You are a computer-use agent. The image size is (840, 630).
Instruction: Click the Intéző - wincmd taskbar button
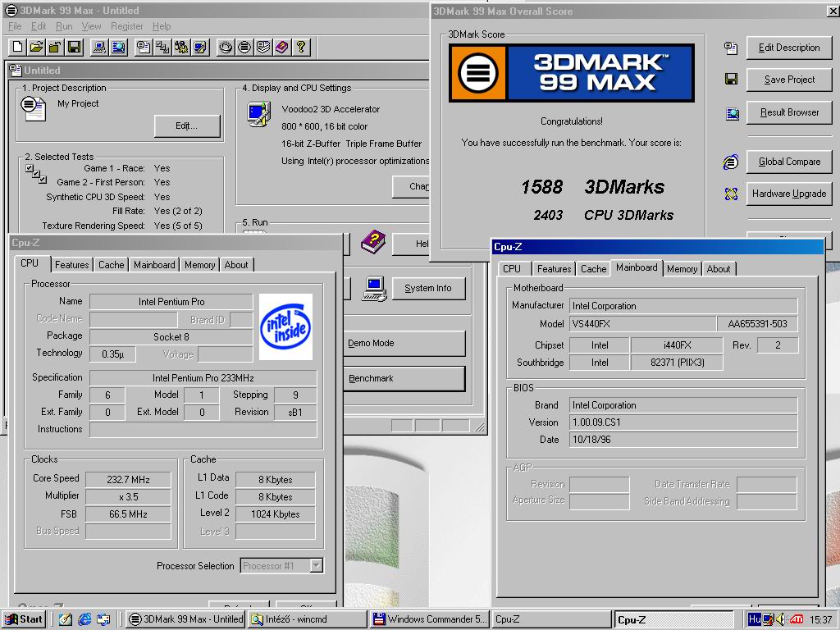(x=308, y=619)
